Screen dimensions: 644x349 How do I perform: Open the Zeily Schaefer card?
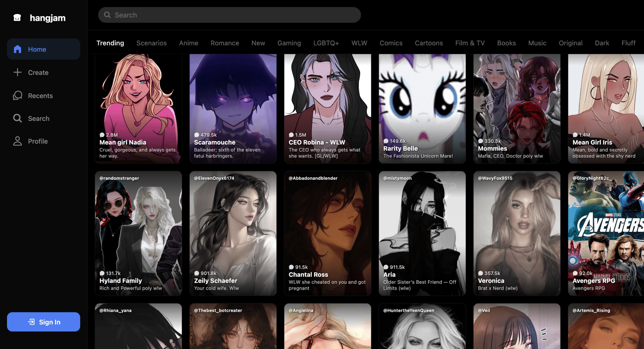pyautogui.click(x=233, y=233)
